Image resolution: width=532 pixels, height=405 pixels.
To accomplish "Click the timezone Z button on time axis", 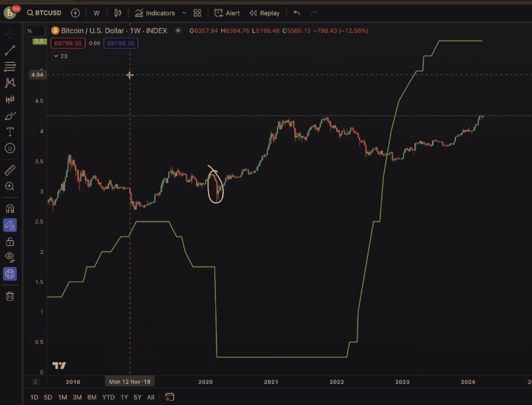I will [35, 382].
